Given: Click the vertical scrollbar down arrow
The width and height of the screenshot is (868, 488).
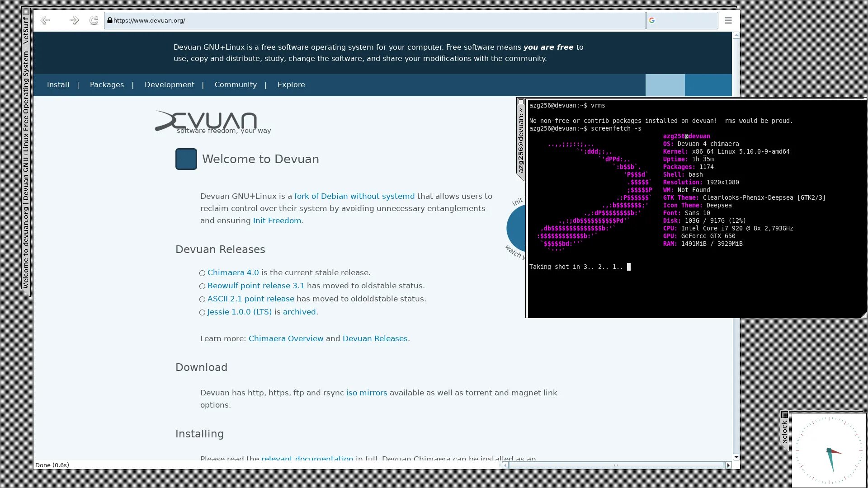Looking at the screenshot, I should point(736,457).
